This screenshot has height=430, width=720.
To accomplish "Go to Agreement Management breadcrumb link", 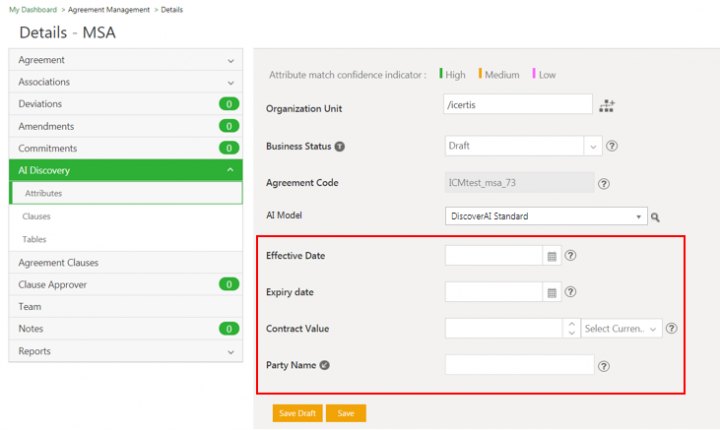I will 109,10.
